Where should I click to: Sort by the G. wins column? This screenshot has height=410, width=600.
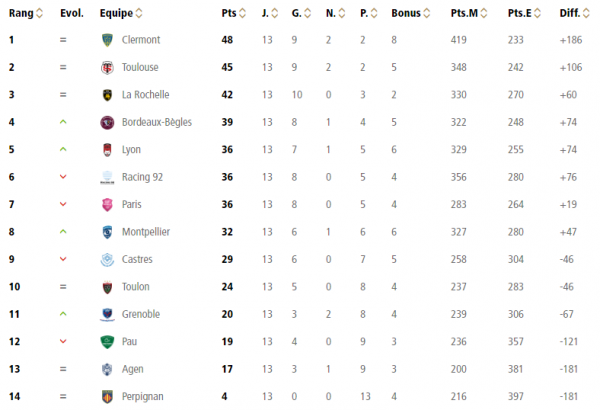pos(306,14)
